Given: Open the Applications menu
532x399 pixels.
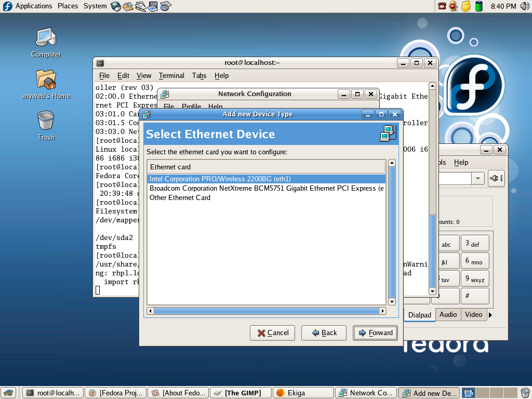Looking at the screenshot, I should 34,6.
